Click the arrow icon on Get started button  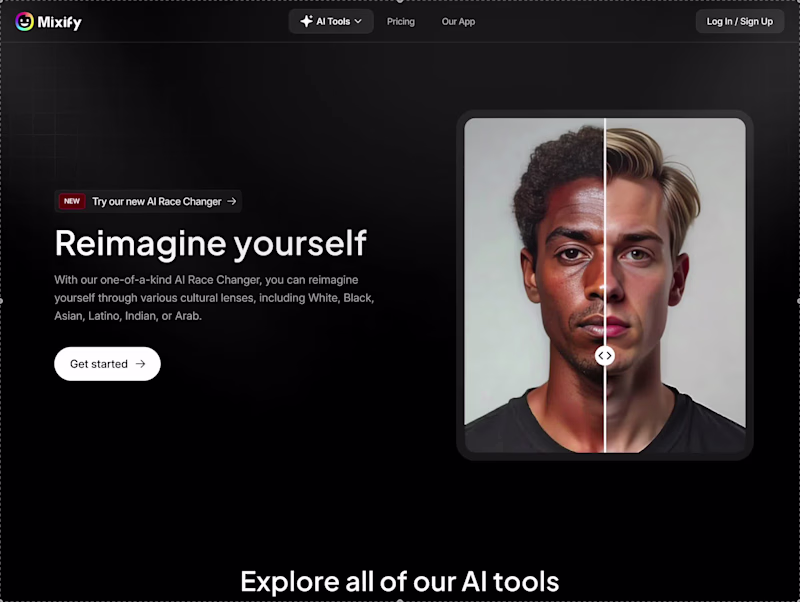(x=142, y=364)
